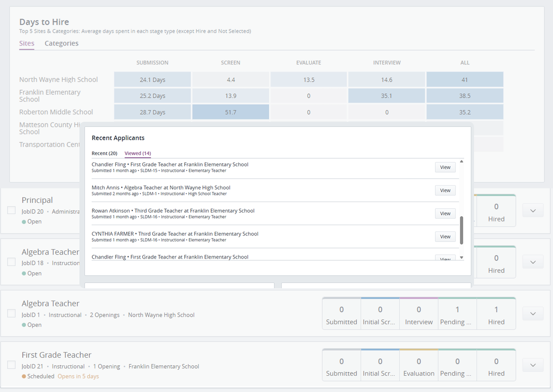Expand the Principal job row chevron
Image resolution: width=553 pixels, height=392 pixels.
(533, 211)
